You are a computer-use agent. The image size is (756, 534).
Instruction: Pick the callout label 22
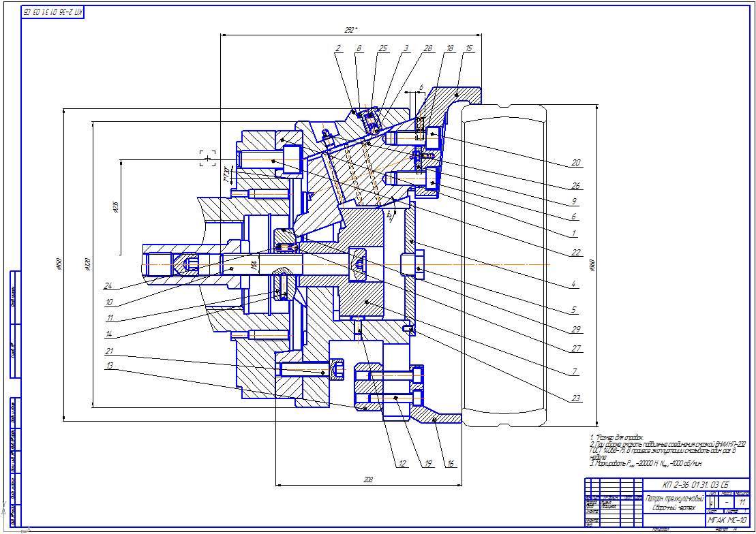pyautogui.click(x=575, y=253)
